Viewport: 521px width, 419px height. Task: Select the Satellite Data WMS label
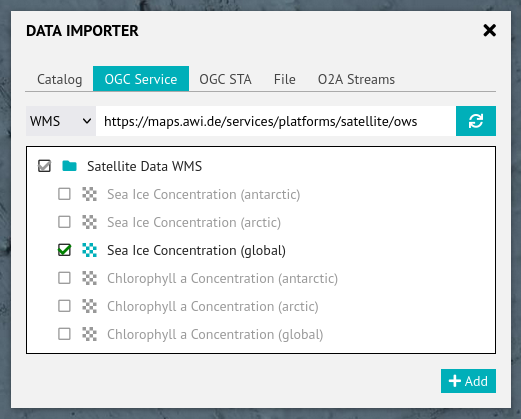pos(144,166)
